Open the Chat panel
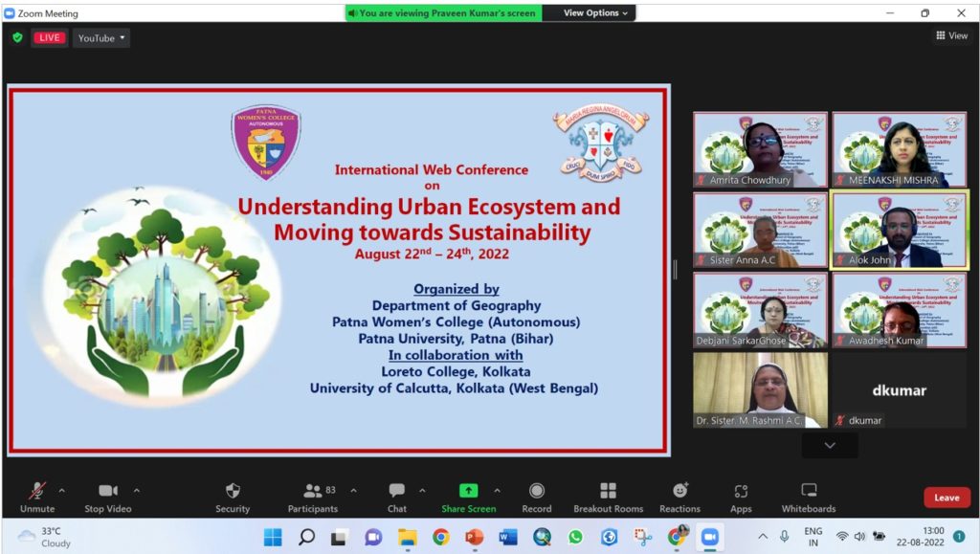980x554 pixels. [x=396, y=491]
